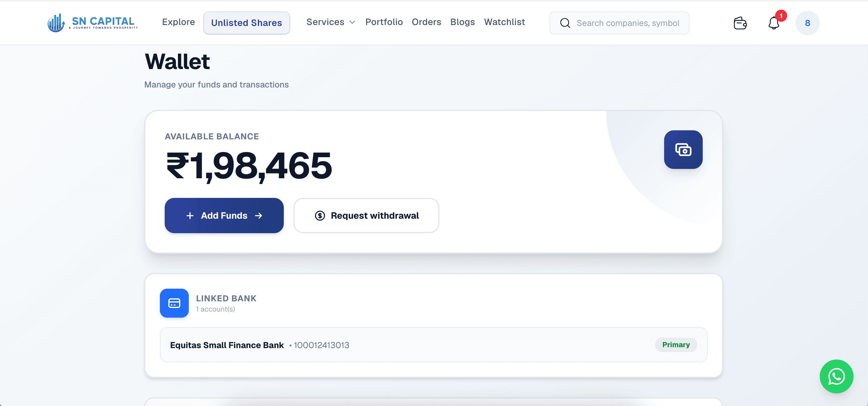The width and height of the screenshot is (868, 406).
Task: Expand the Services dropdown
Action: pyautogui.click(x=331, y=22)
